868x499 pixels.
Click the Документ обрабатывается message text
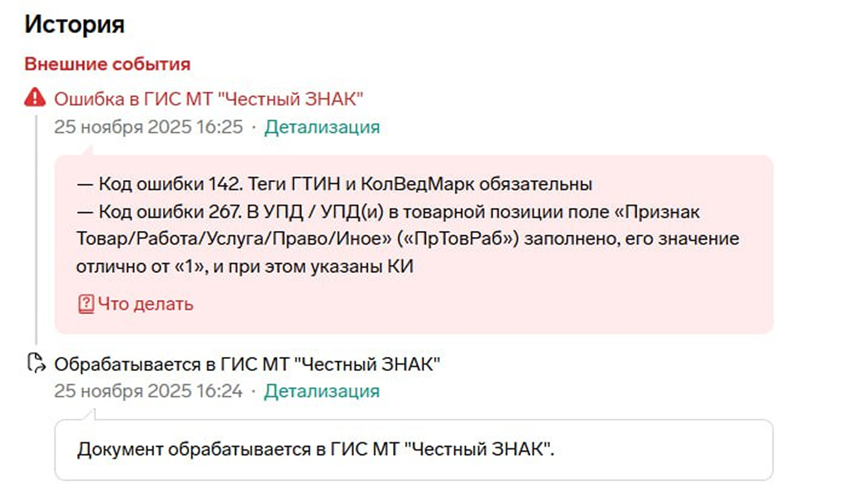[x=315, y=450]
